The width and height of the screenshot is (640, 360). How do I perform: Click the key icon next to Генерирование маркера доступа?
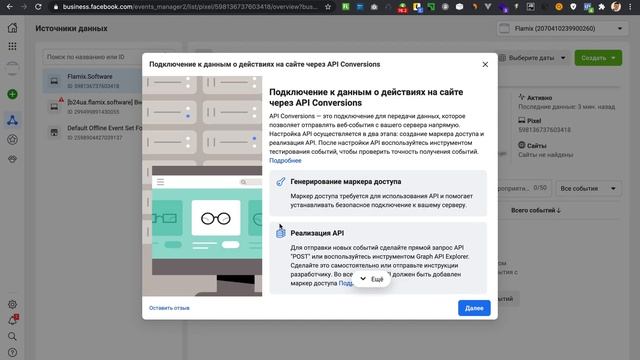point(280,182)
